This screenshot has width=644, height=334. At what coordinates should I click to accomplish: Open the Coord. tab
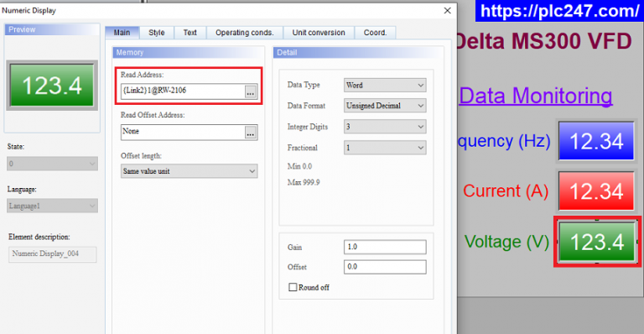(x=376, y=33)
